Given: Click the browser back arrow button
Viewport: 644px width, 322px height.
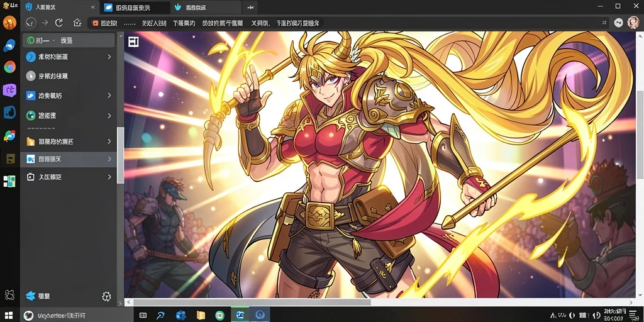Looking at the screenshot, I should pyautogui.click(x=30, y=23).
